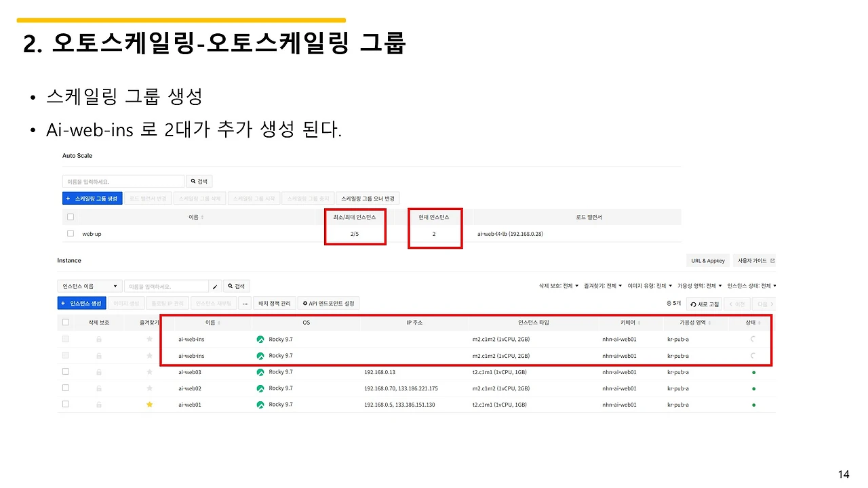Open the ellipsis more-actions button
Screen dimensions: 868x488
(x=245, y=303)
